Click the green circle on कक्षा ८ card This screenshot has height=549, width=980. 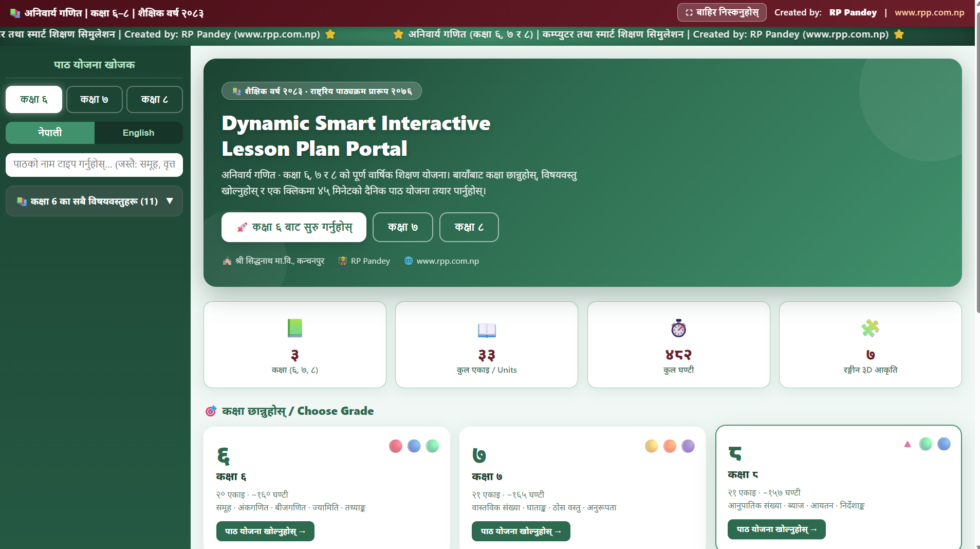click(x=926, y=444)
